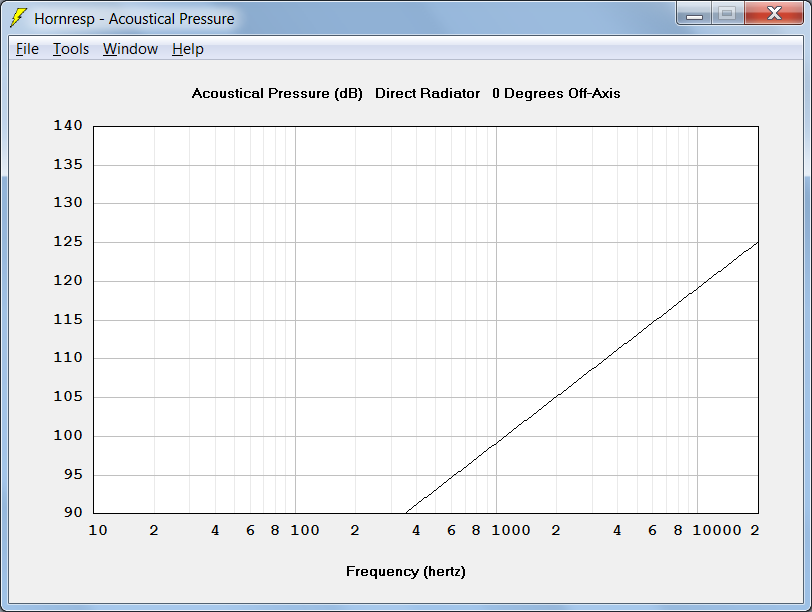Image resolution: width=812 pixels, height=612 pixels.
Task: Open the Help menu
Action: point(188,49)
